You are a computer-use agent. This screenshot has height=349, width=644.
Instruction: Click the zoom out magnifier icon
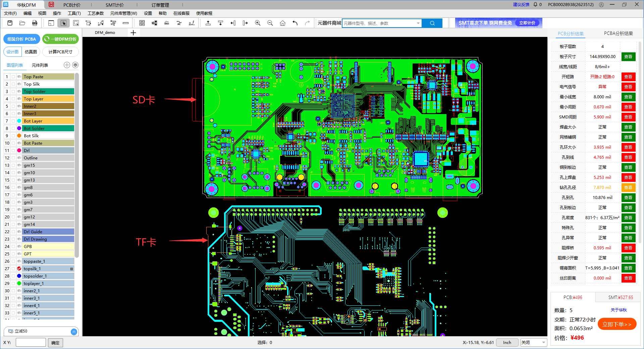pos(270,23)
